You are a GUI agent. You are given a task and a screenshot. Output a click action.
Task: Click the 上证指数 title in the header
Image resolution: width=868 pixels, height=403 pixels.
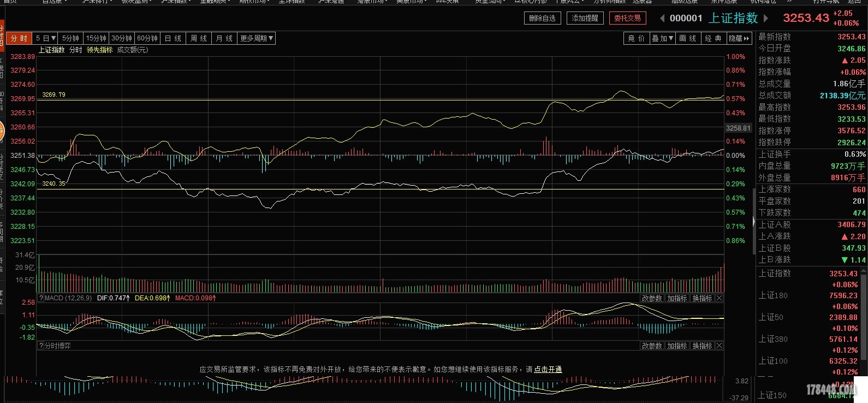[733, 18]
